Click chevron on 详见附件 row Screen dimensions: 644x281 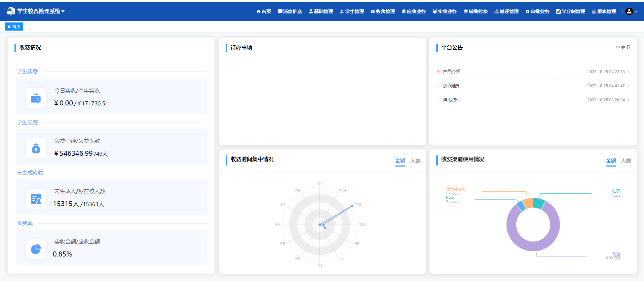coord(628,100)
